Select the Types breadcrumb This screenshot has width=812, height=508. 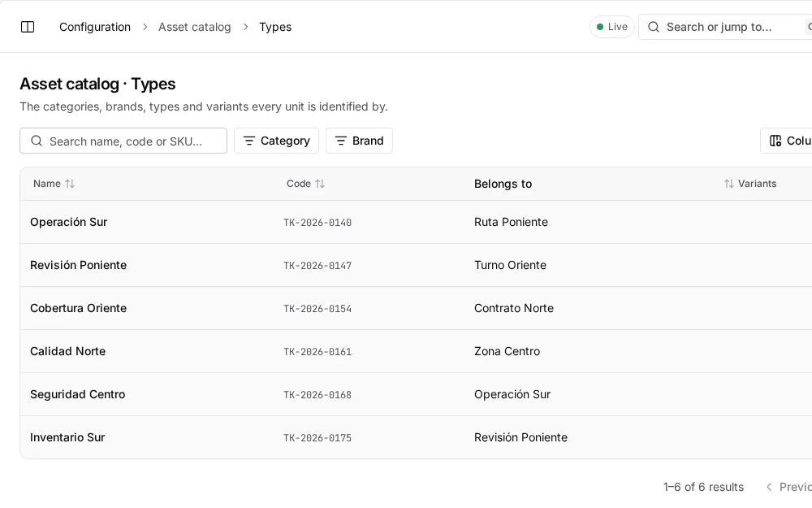tap(275, 27)
